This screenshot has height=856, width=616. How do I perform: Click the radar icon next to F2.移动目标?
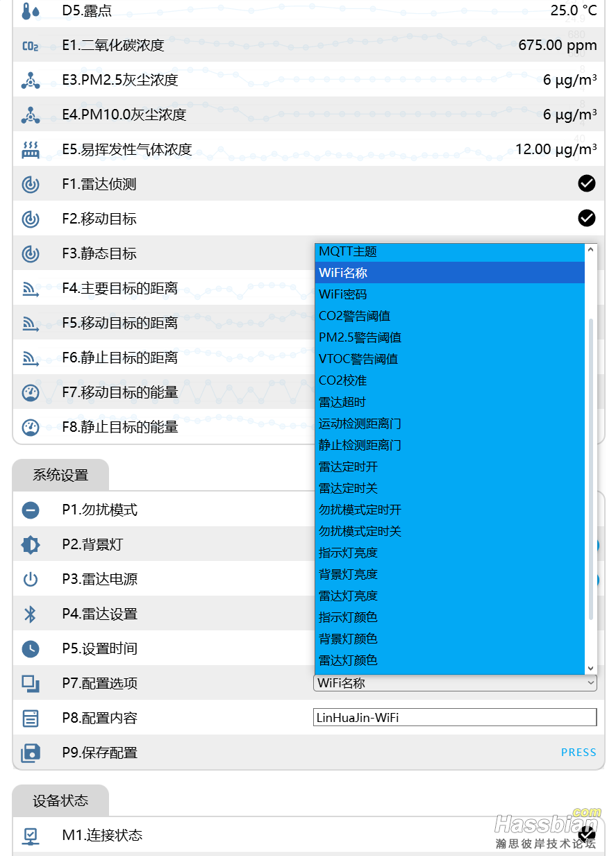point(31,219)
